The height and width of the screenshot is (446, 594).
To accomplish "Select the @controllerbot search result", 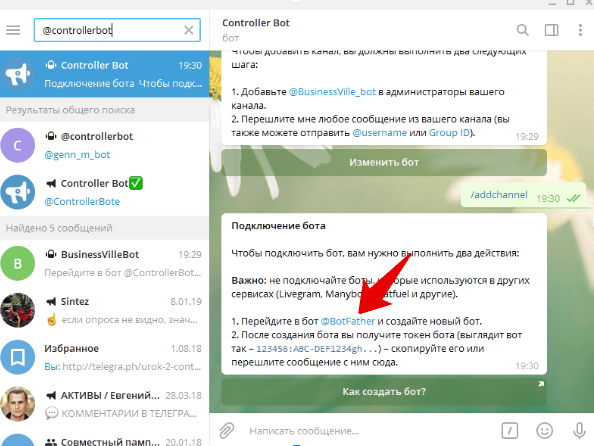I will pyautogui.click(x=104, y=145).
